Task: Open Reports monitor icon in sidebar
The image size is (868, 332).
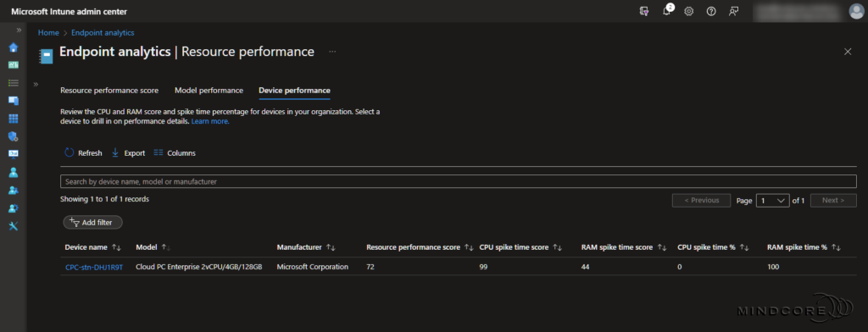Action: click(14, 154)
